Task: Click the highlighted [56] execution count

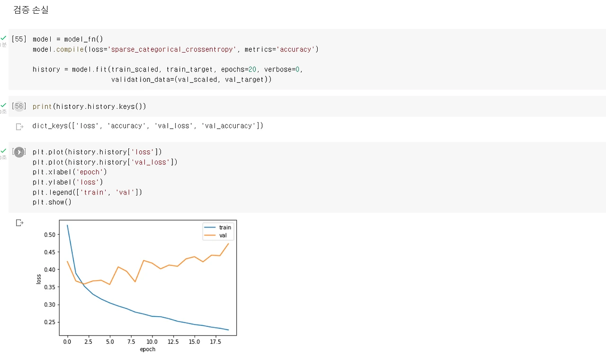Action: (19, 107)
